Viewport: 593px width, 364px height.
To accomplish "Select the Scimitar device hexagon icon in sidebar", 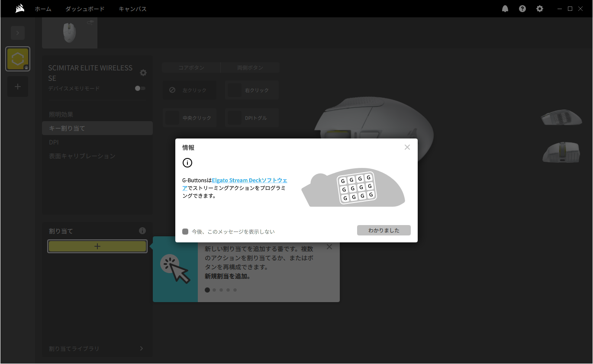I will [x=18, y=58].
